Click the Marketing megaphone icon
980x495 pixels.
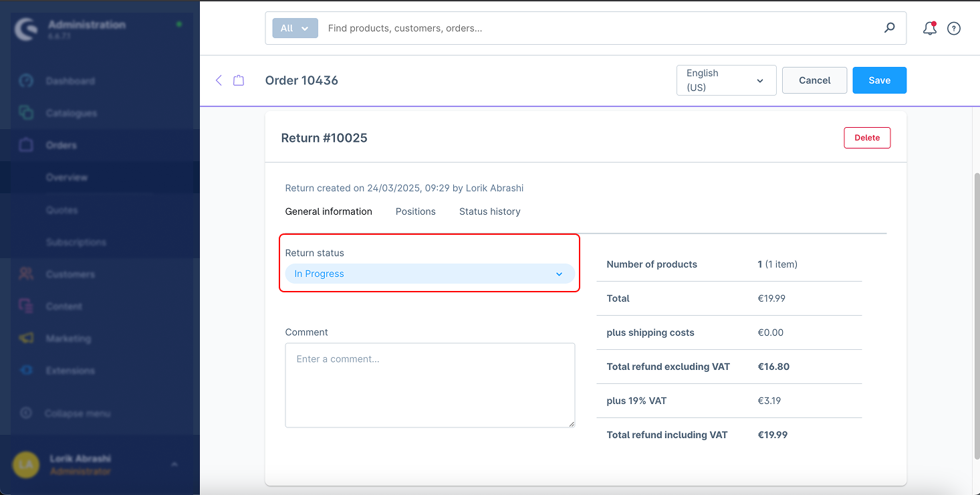26,338
